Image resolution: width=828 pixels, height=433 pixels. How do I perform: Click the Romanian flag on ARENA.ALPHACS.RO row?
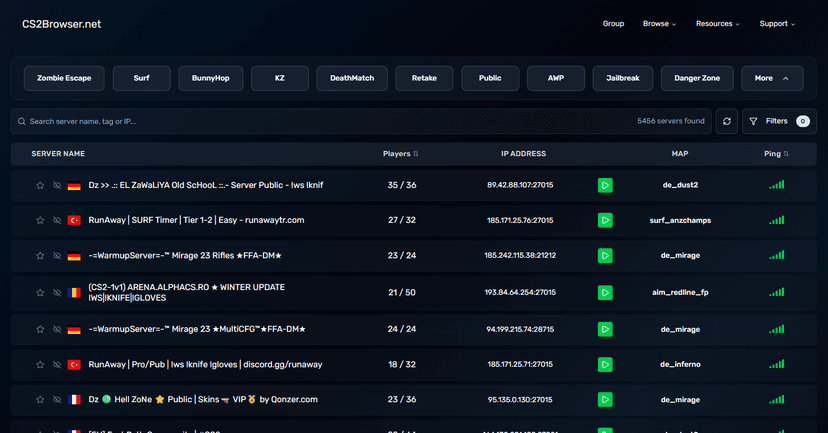74,293
